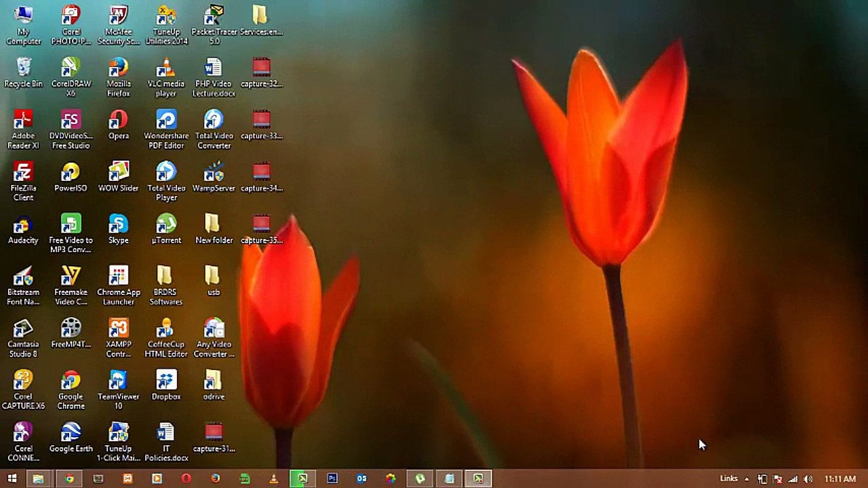The width and height of the screenshot is (868, 488).
Task: Select Corel CAPTURE X6 shortcut
Action: [x=24, y=390]
